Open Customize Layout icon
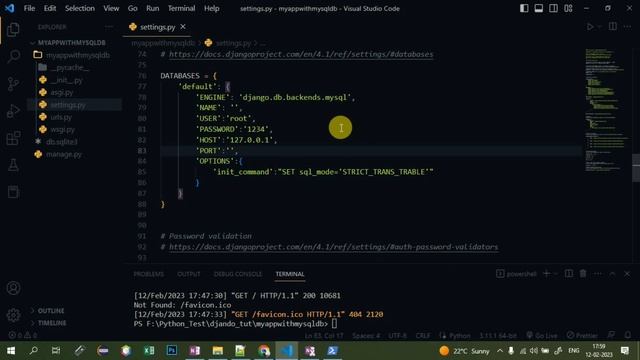The width and height of the screenshot is (640, 360). [568, 8]
